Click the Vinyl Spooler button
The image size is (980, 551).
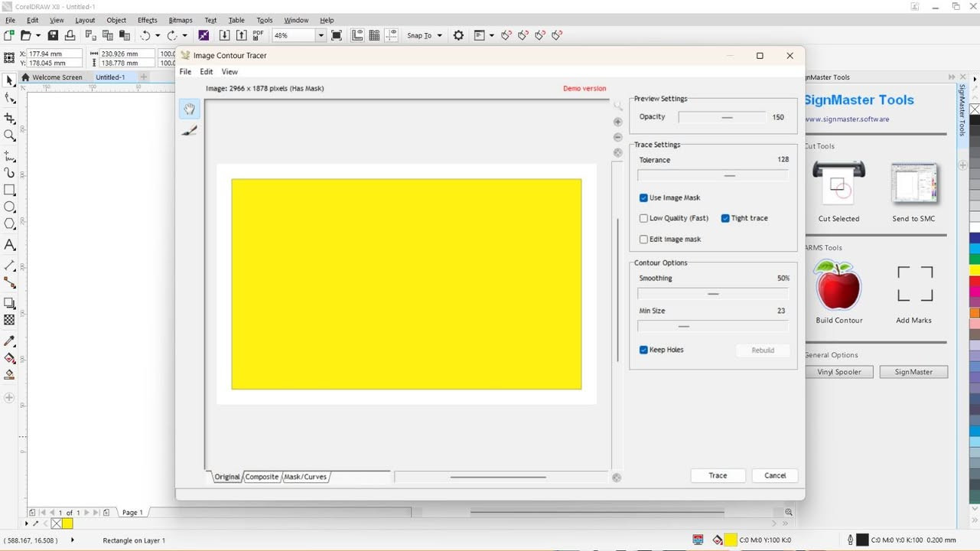point(838,372)
